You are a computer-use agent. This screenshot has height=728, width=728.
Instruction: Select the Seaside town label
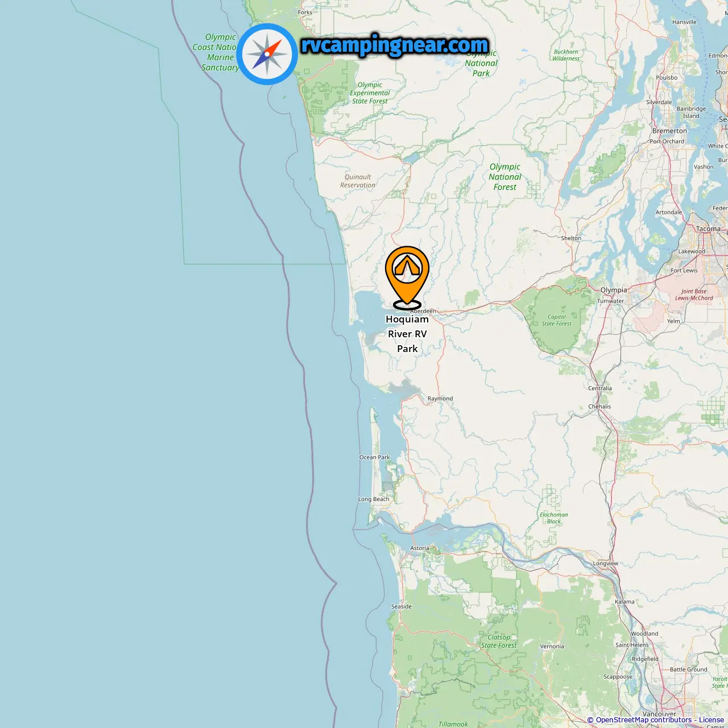coord(402,607)
